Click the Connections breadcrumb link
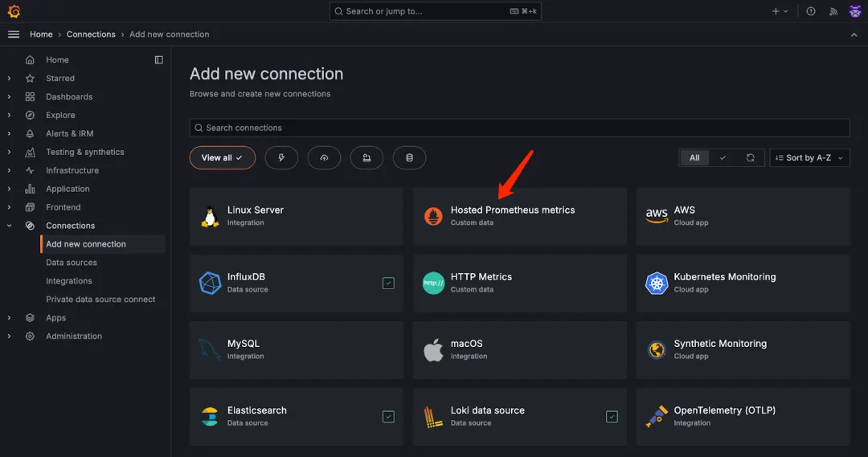This screenshot has height=457, width=868. (91, 35)
